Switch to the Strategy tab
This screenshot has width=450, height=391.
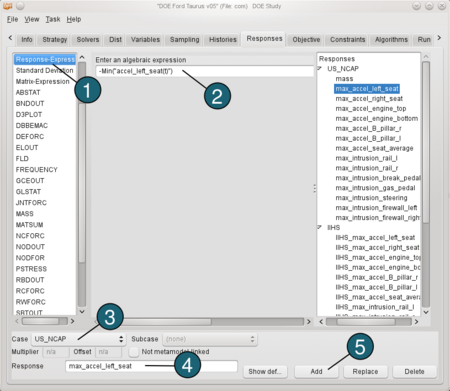click(54, 40)
